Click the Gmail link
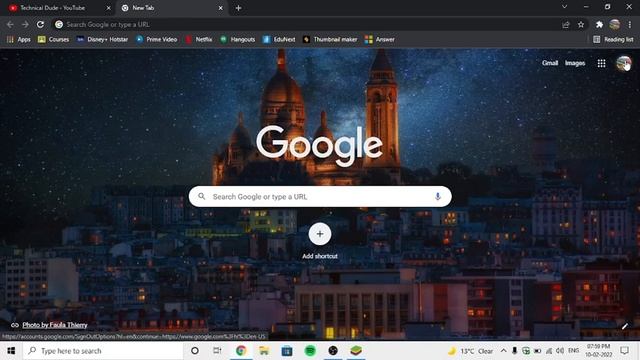The width and height of the screenshot is (640, 360). [550, 63]
